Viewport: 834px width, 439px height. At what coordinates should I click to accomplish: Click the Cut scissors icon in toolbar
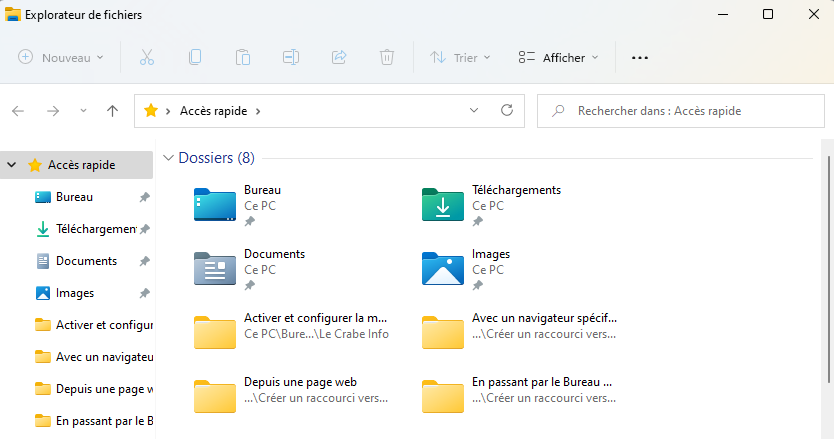point(147,57)
